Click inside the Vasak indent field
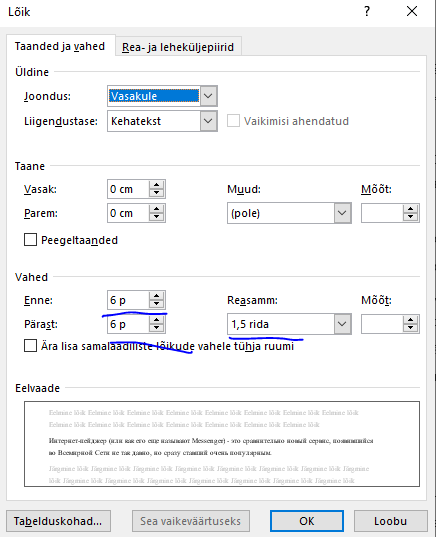This screenshot has height=537, width=436. 128,189
